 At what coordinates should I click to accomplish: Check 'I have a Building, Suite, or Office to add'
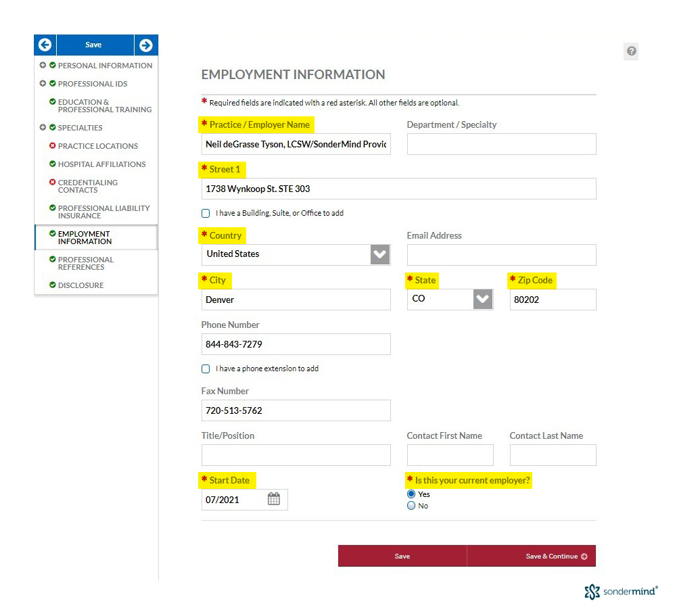click(206, 213)
